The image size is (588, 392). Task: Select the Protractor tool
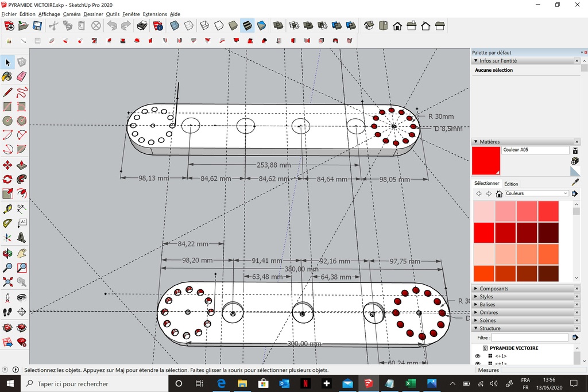pyautogui.click(x=7, y=223)
